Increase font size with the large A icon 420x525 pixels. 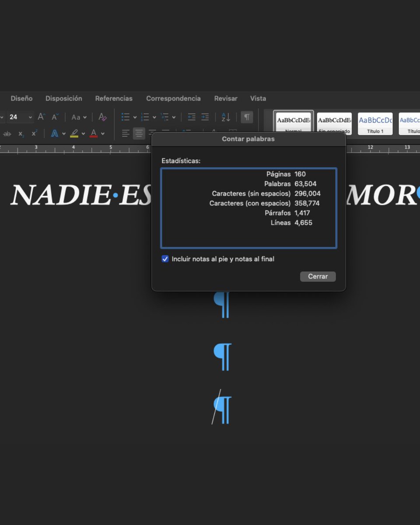pos(42,117)
